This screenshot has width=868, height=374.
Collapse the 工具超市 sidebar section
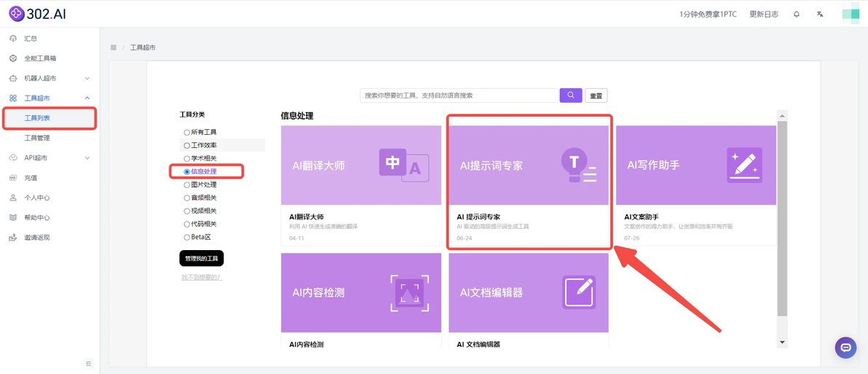[x=50, y=98]
